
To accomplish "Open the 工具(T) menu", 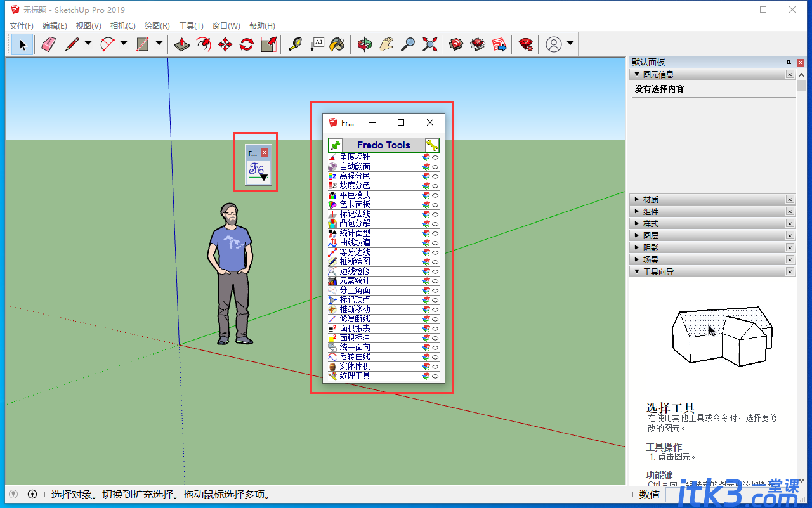I will click(x=191, y=26).
